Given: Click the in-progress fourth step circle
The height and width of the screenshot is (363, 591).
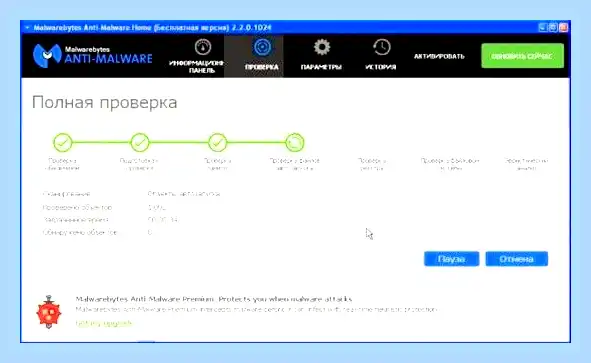Looking at the screenshot, I should tap(295, 142).
